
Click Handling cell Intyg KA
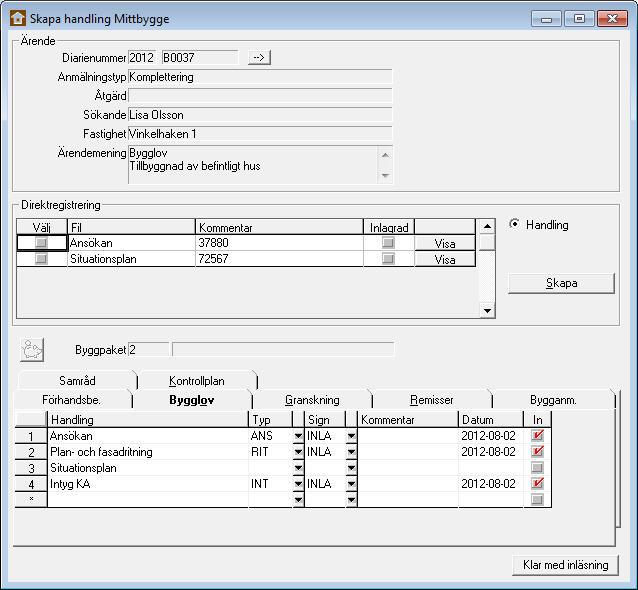click(148, 484)
